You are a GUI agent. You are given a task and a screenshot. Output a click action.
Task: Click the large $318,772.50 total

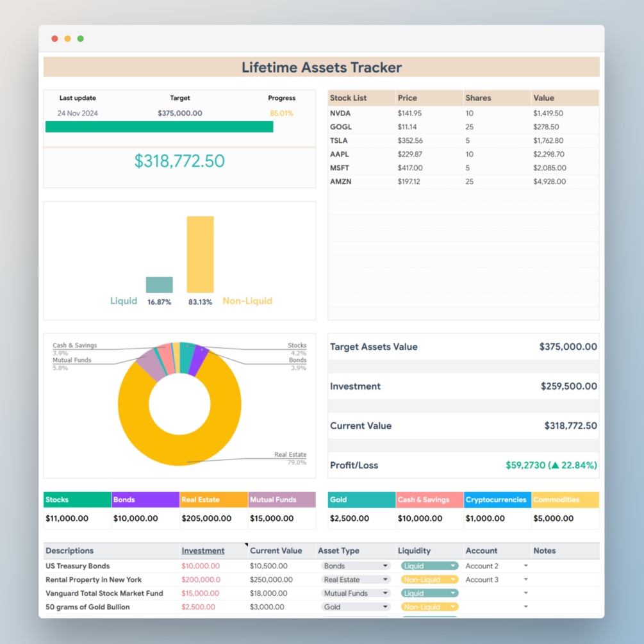(x=179, y=161)
